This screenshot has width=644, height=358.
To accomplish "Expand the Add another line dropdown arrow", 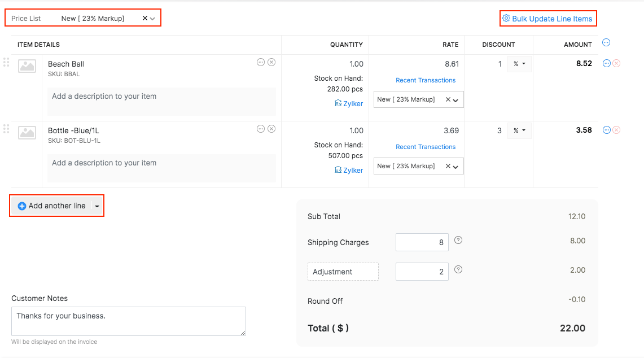I will click(98, 205).
